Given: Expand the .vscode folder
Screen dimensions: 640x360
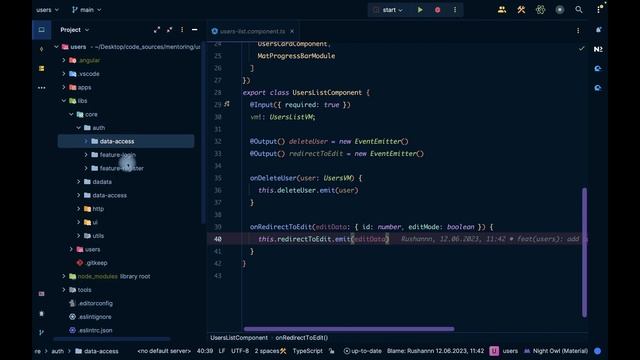Looking at the screenshot, I should [64, 74].
